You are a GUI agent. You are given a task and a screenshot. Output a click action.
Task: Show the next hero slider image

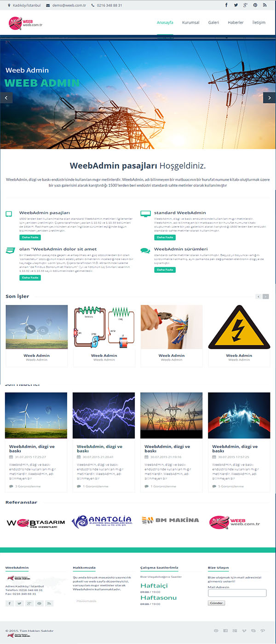coord(269,97)
